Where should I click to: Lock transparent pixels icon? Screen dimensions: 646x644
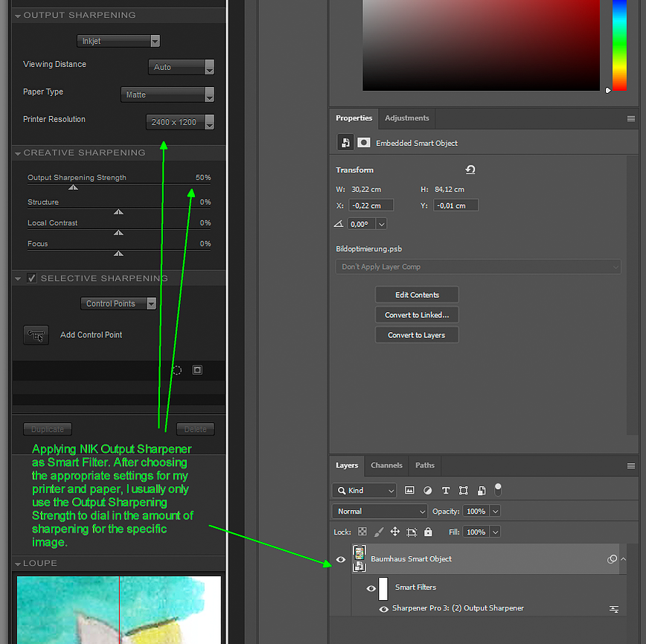362,532
